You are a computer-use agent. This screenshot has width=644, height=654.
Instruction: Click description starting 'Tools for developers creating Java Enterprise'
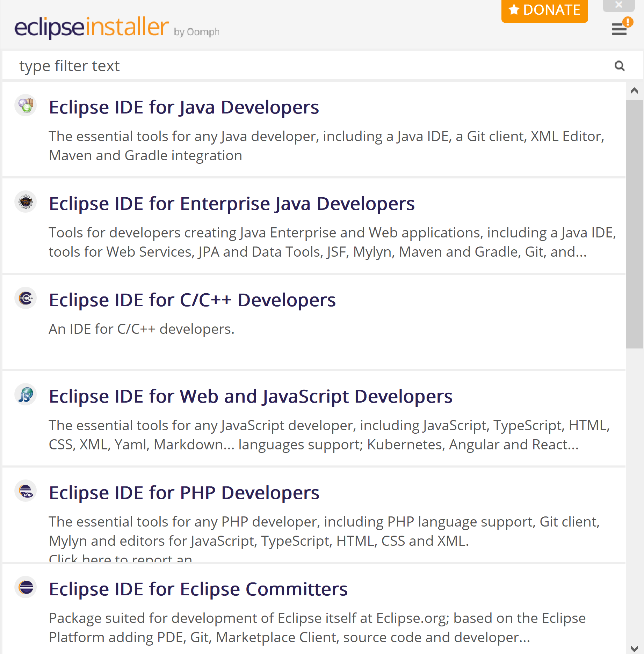(332, 242)
